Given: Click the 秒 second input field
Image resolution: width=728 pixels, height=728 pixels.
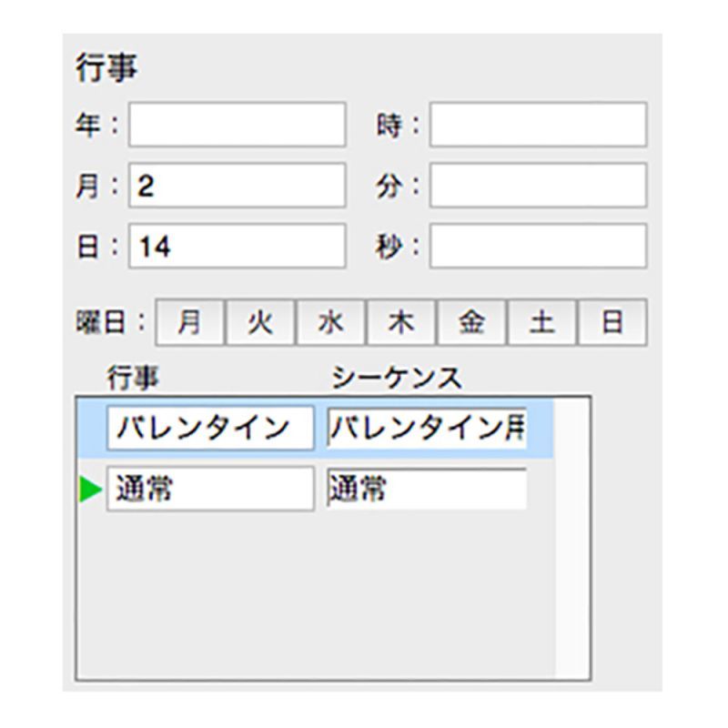Looking at the screenshot, I should 539,246.
